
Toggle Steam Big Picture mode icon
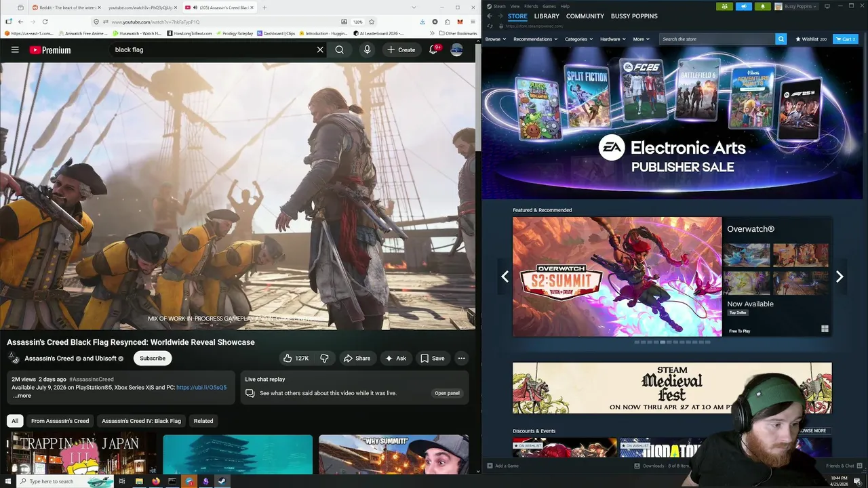click(827, 6)
